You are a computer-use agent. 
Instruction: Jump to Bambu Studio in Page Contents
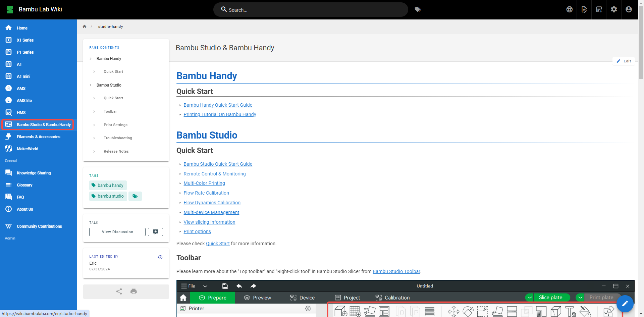point(109,85)
